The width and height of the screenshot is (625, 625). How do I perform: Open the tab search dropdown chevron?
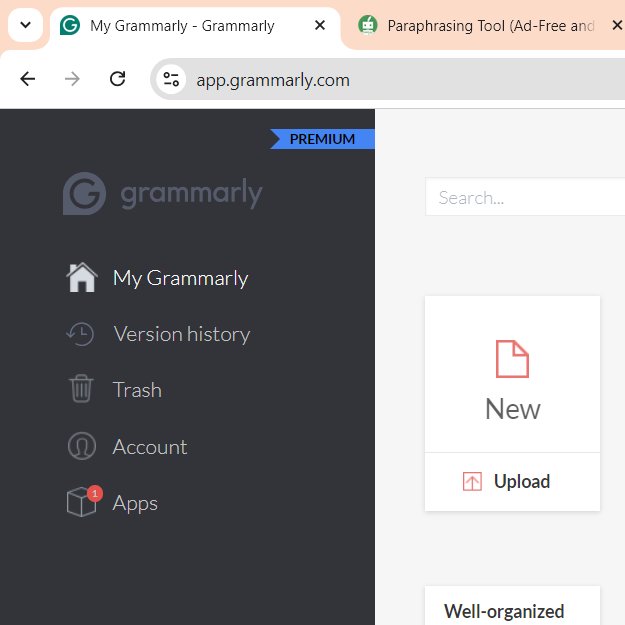26,25
